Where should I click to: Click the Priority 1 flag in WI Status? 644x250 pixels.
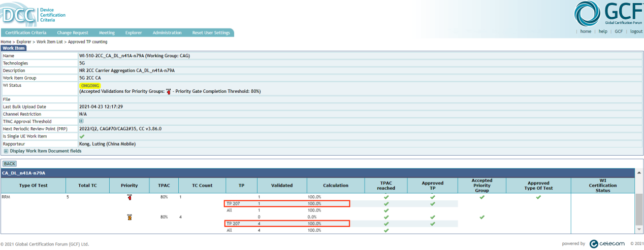tap(168, 91)
